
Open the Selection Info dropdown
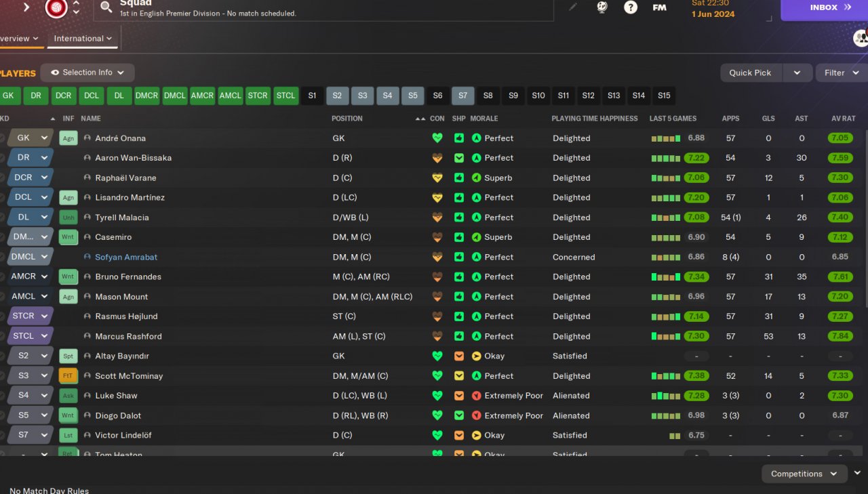click(87, 73)
